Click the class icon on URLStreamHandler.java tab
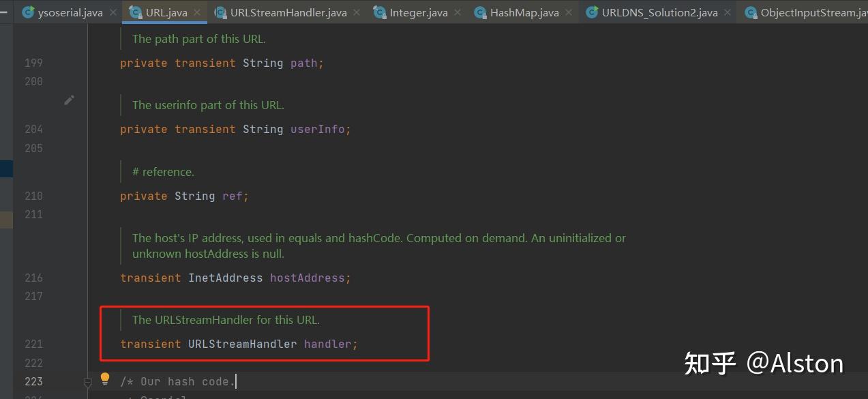Viewport: 868px width, 399px height. [220, 12]
